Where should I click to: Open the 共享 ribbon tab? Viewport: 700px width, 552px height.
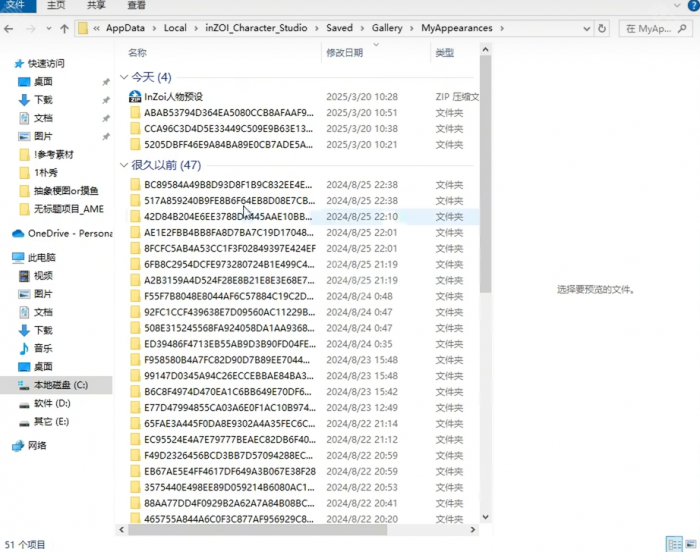[x=96, y=6]
